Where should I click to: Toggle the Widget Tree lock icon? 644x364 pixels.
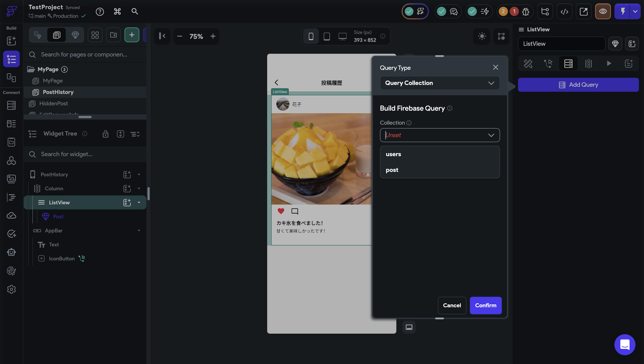[x=105, y=134]
